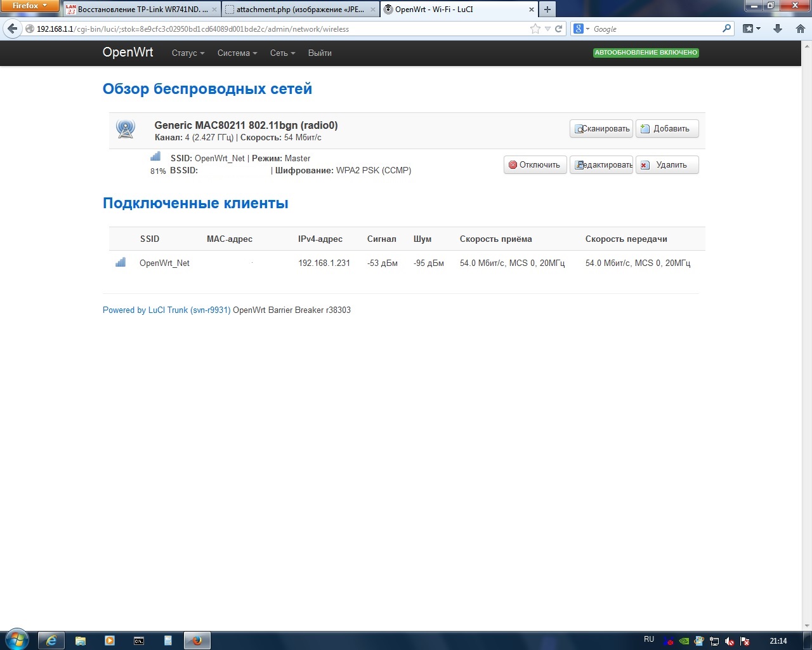
Task: Go back with the browser back arrow
Action: click(12, 29)
